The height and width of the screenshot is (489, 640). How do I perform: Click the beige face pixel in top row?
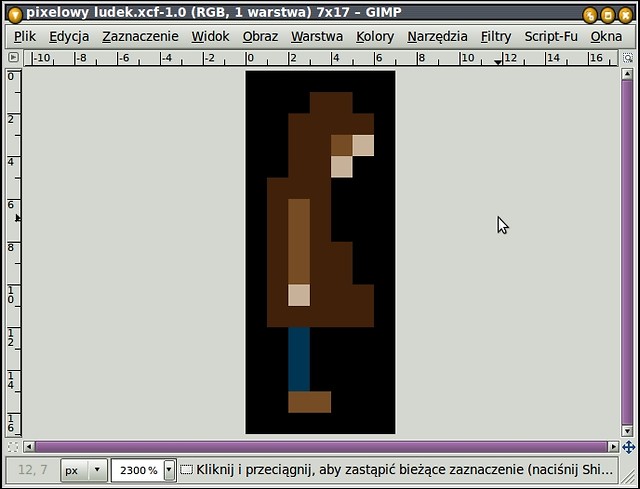click(x=363, y=145)
